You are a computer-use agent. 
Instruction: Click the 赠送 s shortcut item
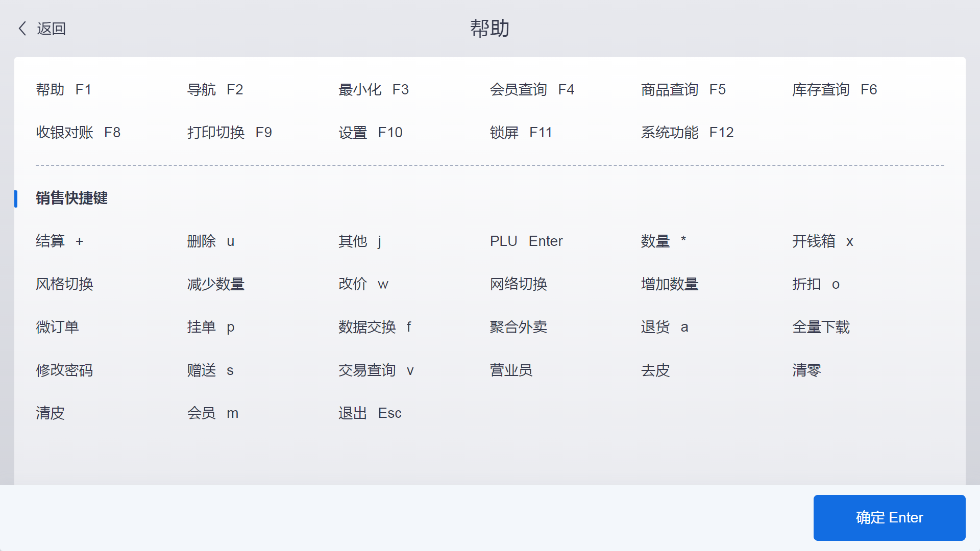point(210,370)
